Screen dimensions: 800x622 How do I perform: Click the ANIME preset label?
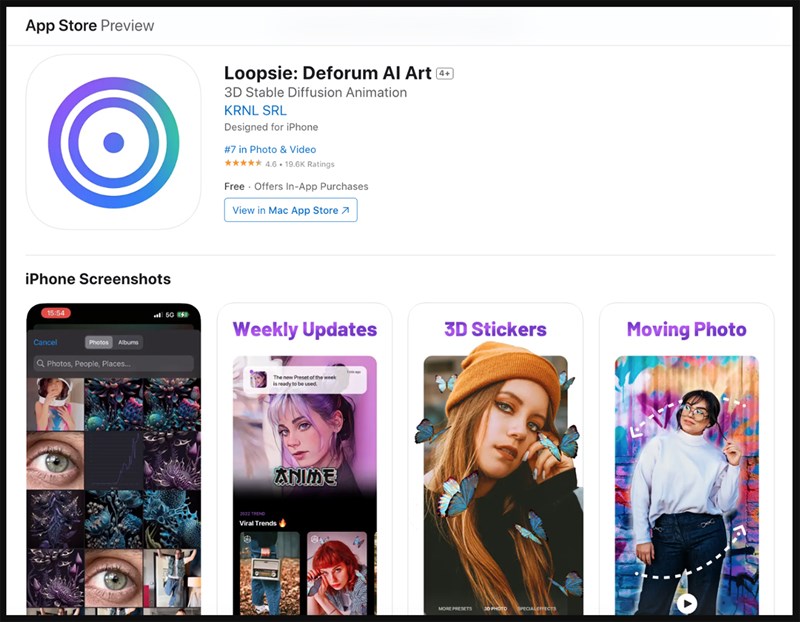click(x=305, y=477)
